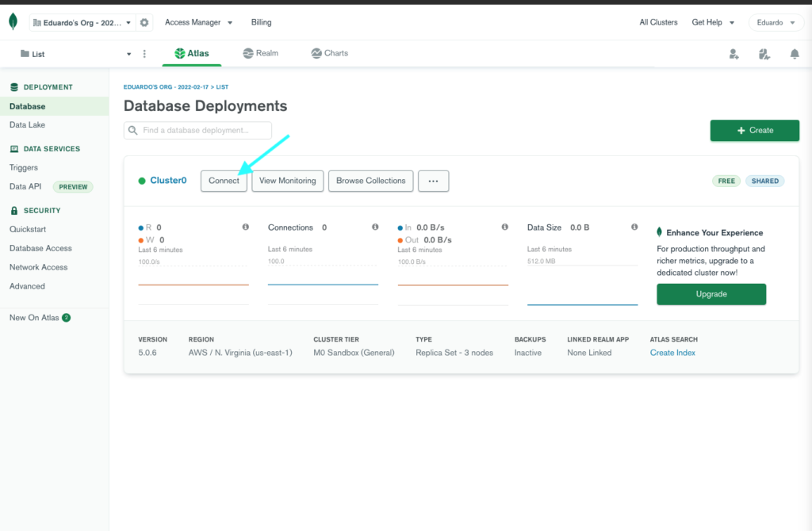Select Database in the sidebar
This screenshot has height=531, width=812.
[x=55, y=106]
